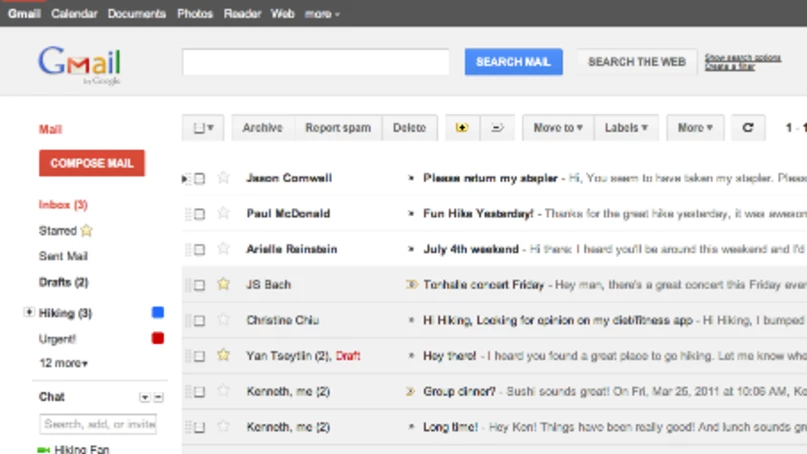Check the Long time! conversation checkbox
The height and width of the screenshot is (454, 807).
pyautogui.click(x=200, y=427)
